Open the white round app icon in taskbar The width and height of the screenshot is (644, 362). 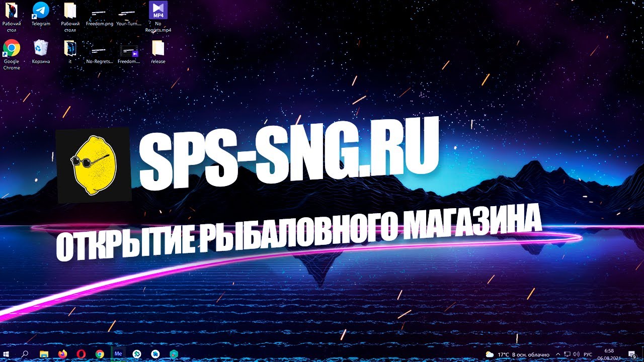[155, 354]
